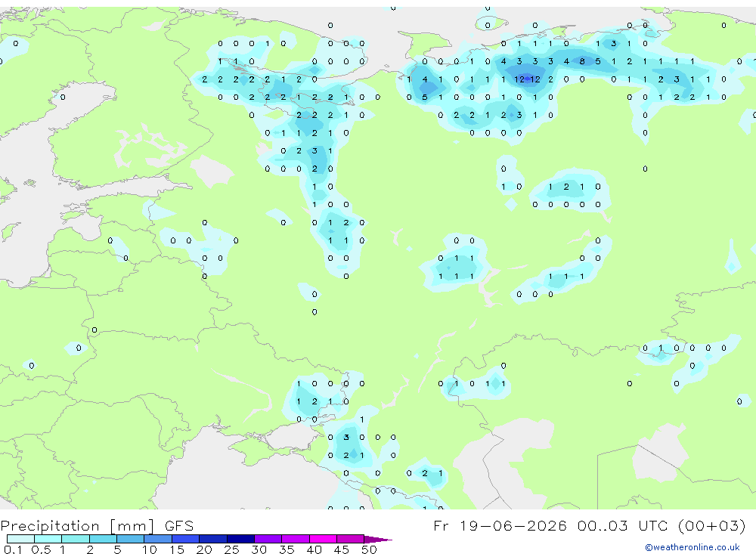This screenshot has width=756, height=554.
Task: Click the legend label '40'
Action: (x=314, y=549)
